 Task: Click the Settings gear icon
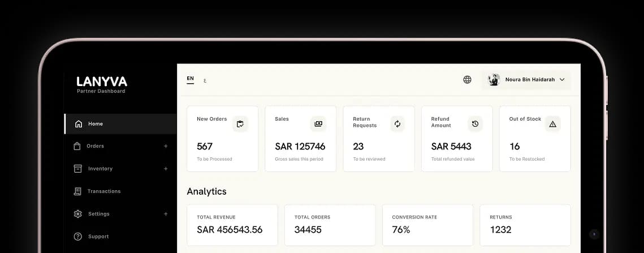(x=77, y=214)
